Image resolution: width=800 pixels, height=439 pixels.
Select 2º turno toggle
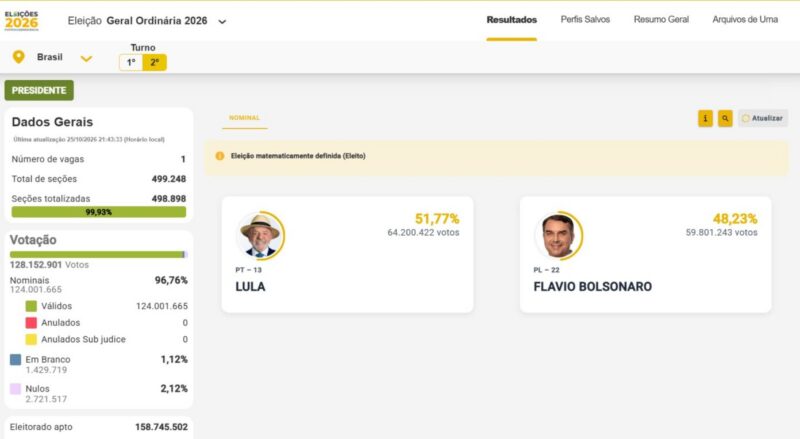(155, 62)
